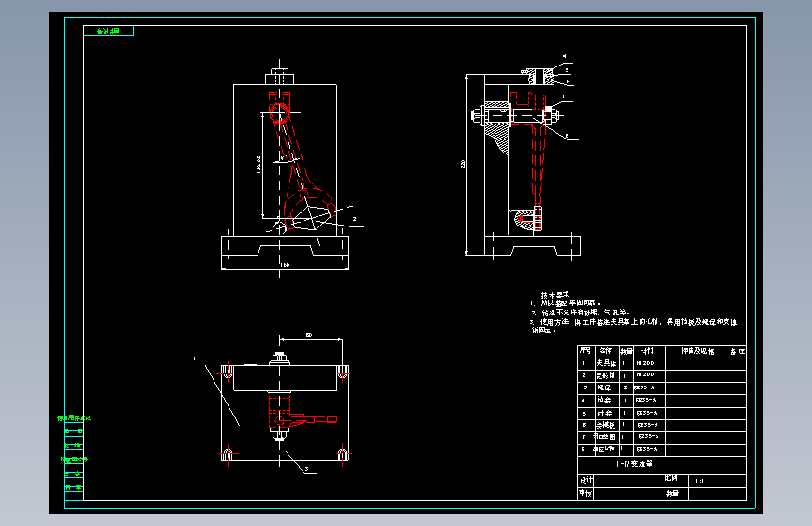Click the Q235-A material cell in row 3

pyautogui.click(x=649, y=387)
